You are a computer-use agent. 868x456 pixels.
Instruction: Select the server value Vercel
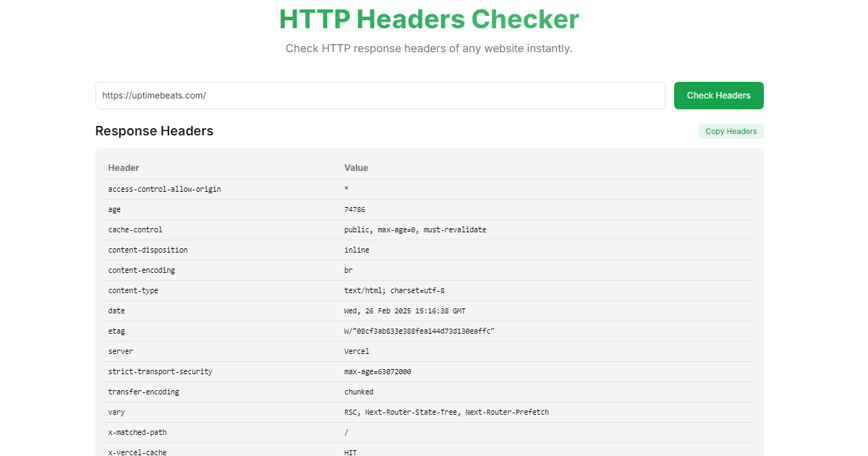357,351
